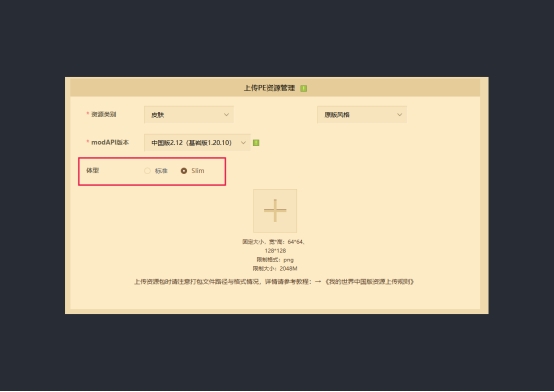Open the 原版风格 style dropdown

[362, 115]
